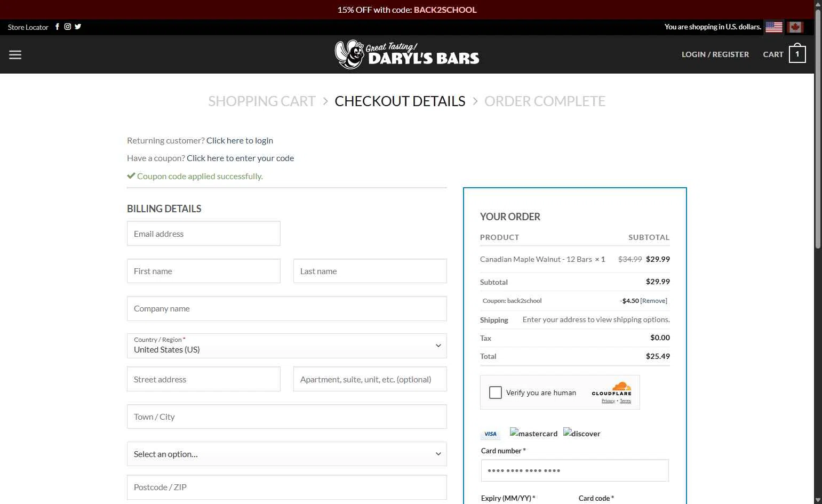Click the struck-through $34.99 price
Image resolution: width=822 pixels, height=504 pixels.
click(630, 259)
